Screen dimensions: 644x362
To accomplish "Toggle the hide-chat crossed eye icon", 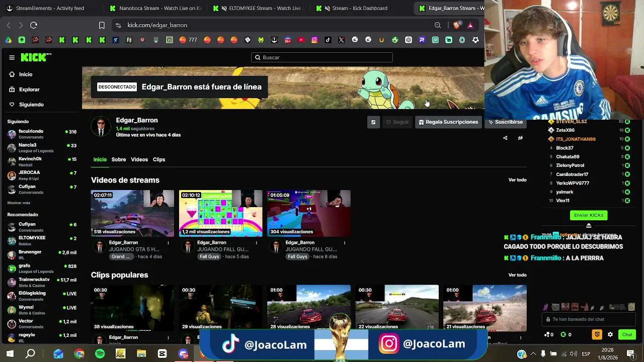I will pyautogui.click(x=520, y=138).
